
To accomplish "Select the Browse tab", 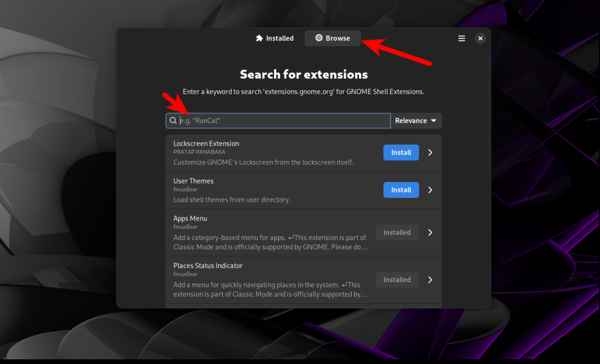I will point(332,39).
